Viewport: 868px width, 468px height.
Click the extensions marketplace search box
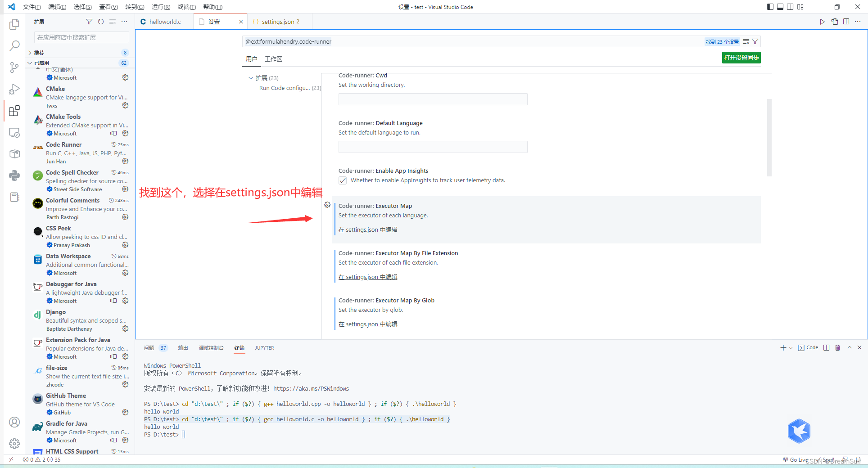(x=81, y=37)
